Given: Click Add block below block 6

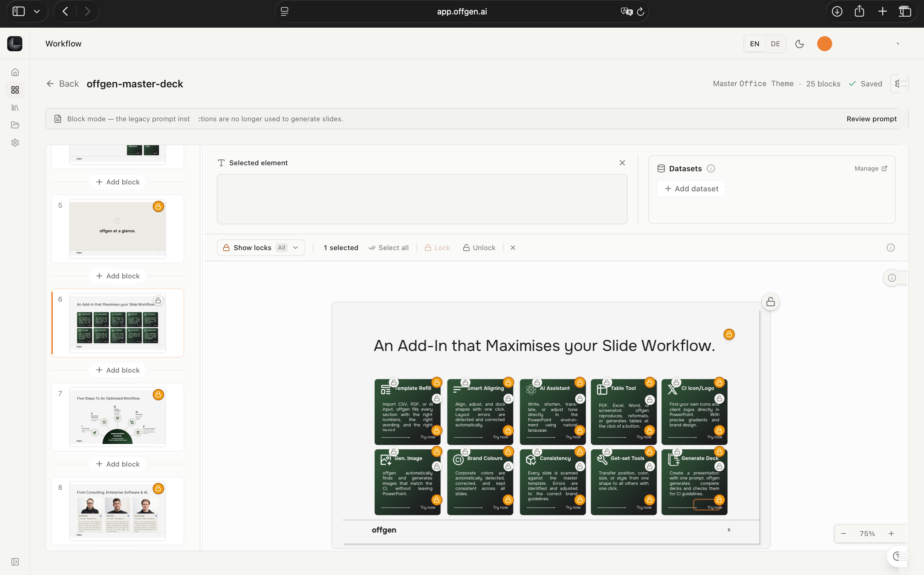Looking at the screenshot, I should pyautogui.click(x=118, y=370).
